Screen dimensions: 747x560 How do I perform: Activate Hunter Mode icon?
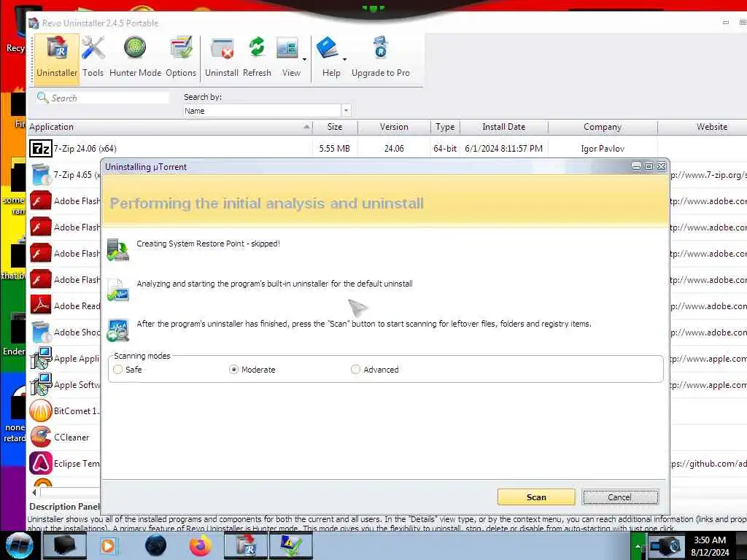[135, 57]
